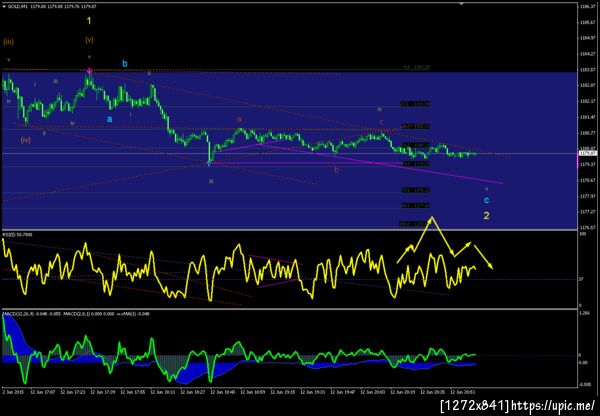Click the 12 Jun 20:51 time label

click(462, 392)
